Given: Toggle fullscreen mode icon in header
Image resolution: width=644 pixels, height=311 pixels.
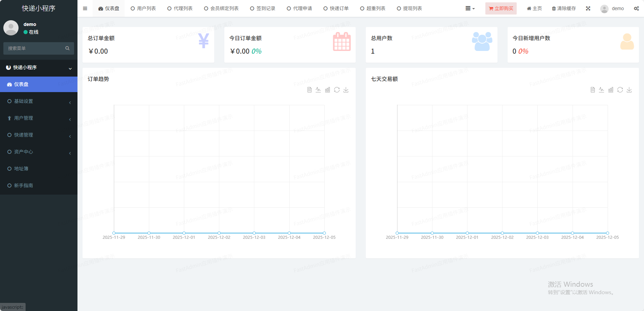Looking at the screenshot, I should 588,8.
